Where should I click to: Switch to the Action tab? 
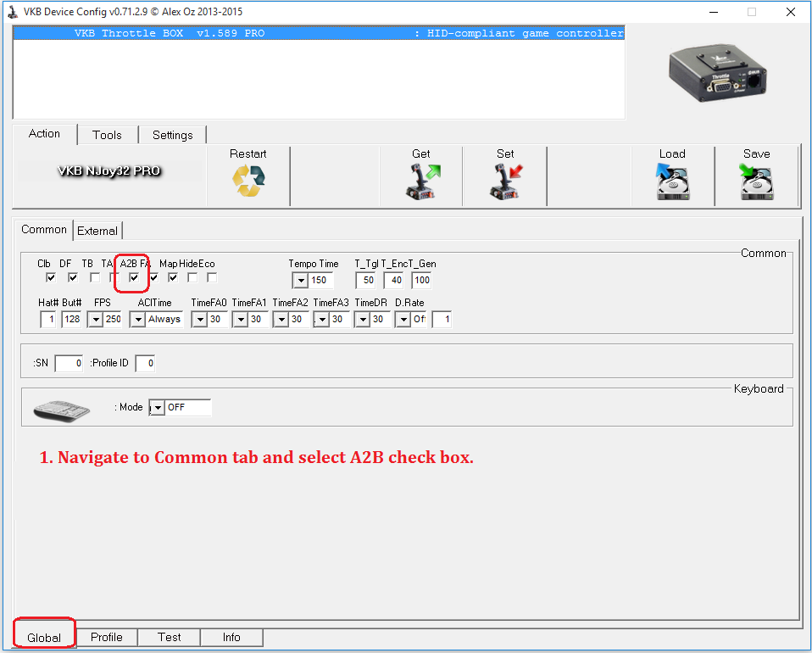[x=45, y=134]
